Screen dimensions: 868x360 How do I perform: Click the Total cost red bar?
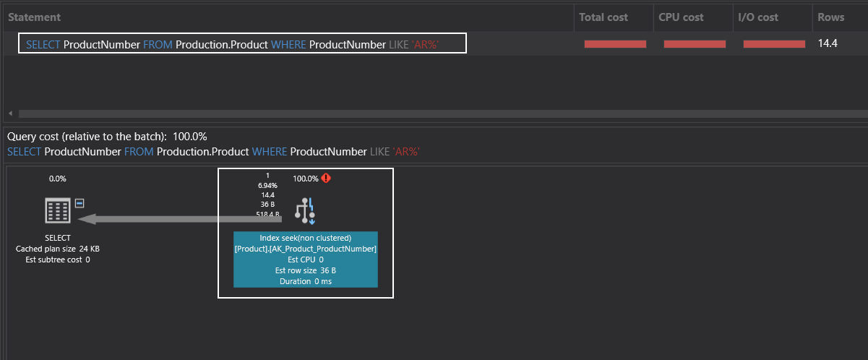pos(615,44)
